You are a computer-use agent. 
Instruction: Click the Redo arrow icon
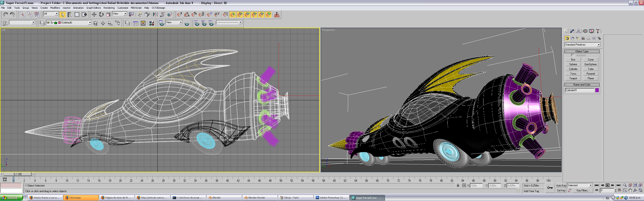[x=12, y=15]
